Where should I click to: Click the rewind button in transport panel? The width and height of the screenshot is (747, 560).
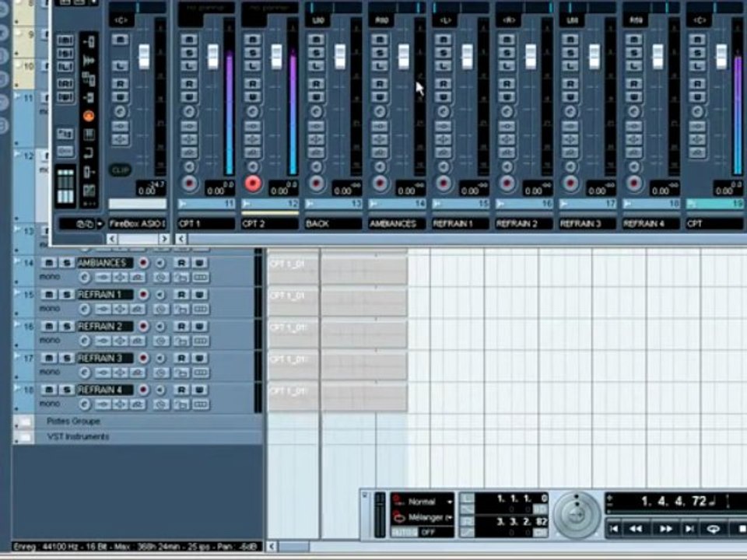click(636, 529)
